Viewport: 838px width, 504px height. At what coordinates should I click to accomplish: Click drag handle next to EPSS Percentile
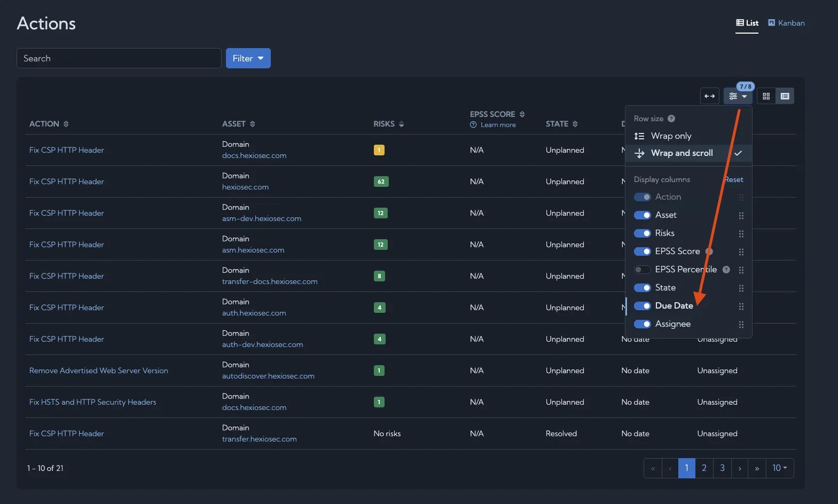tap(741, 270)
